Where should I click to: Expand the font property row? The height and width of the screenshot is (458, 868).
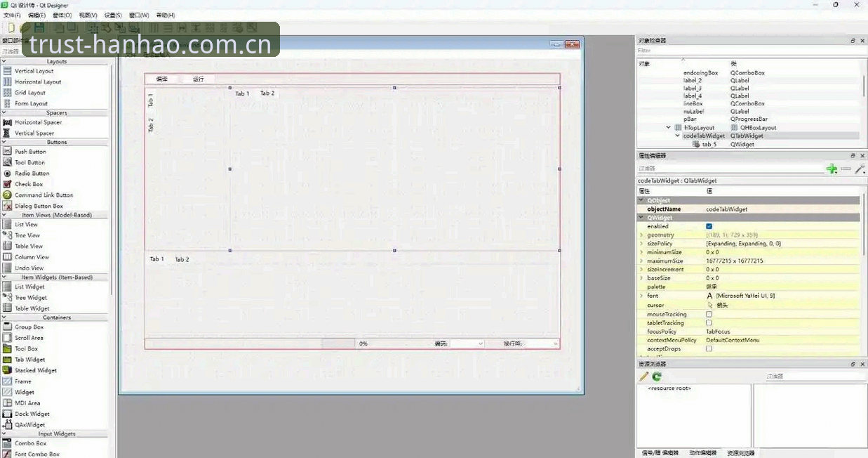pyautogui.click(x=641, y=296)
